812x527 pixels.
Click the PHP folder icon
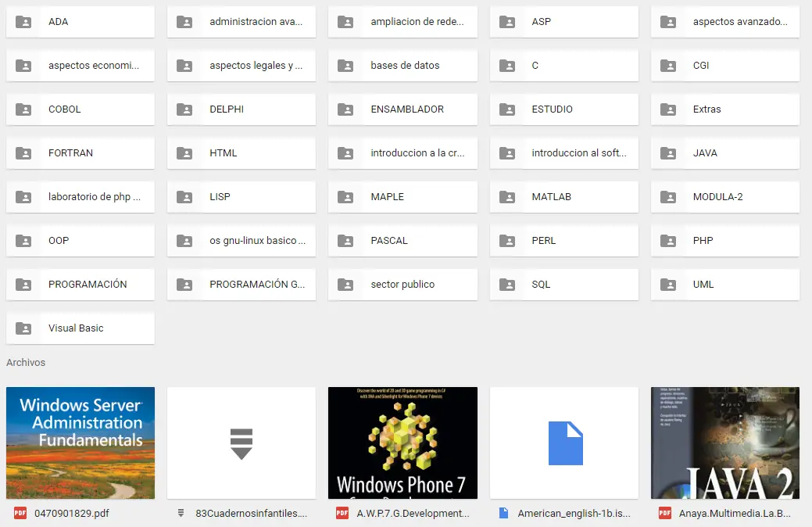coord(668,241)
